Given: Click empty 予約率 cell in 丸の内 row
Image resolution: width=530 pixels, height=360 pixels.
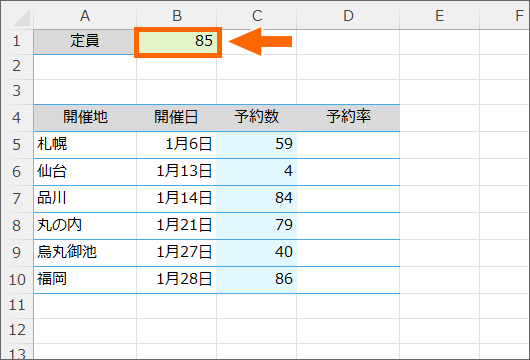Looking at the screenshot, I should [x=348, y=226].
